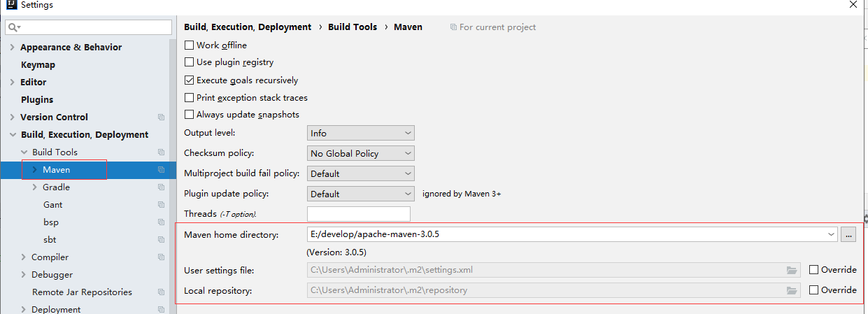Click project-scope icon next to Remote Jar Repositories
Screen dimensions: 868x314
click(161, 292)
